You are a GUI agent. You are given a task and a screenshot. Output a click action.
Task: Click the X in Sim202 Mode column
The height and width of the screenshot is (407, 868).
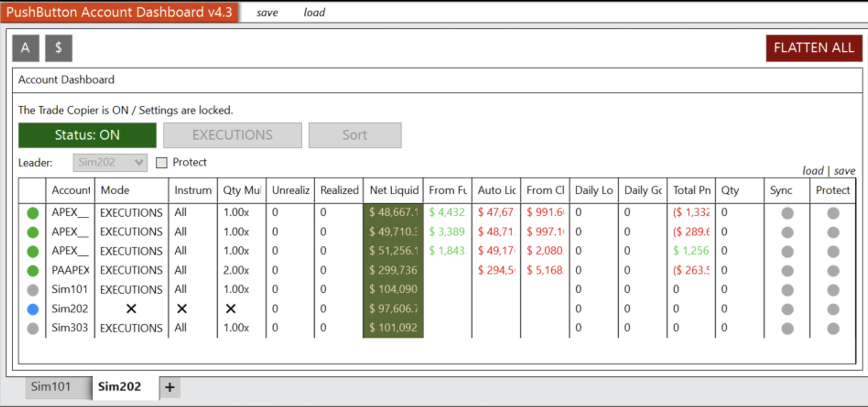click(131, 309)
